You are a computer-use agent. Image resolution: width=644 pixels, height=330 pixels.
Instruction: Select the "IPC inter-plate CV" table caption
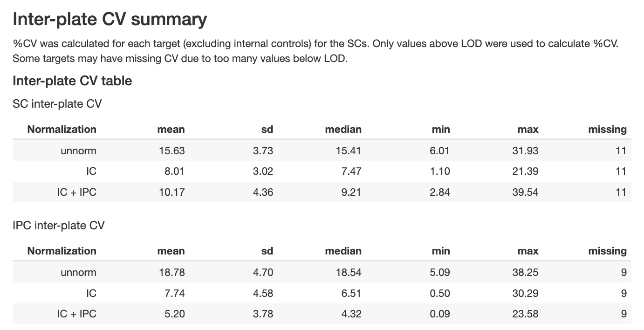pos(59,226)
